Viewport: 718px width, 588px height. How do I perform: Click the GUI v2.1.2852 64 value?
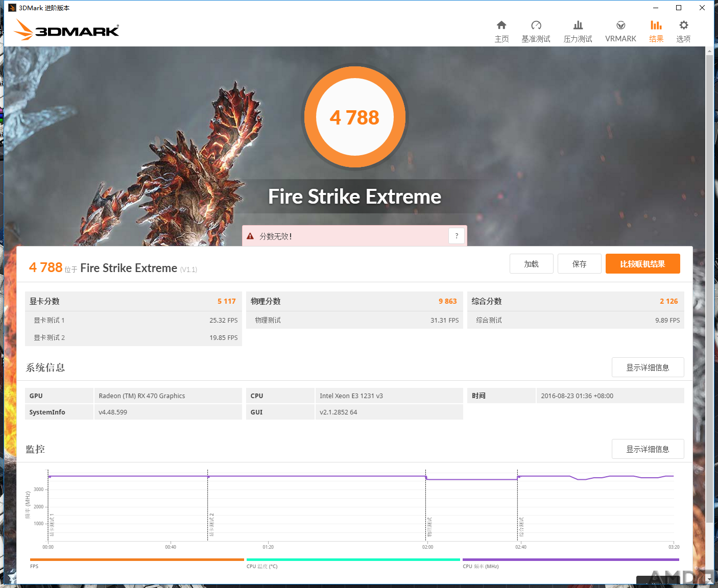[339, 412]
